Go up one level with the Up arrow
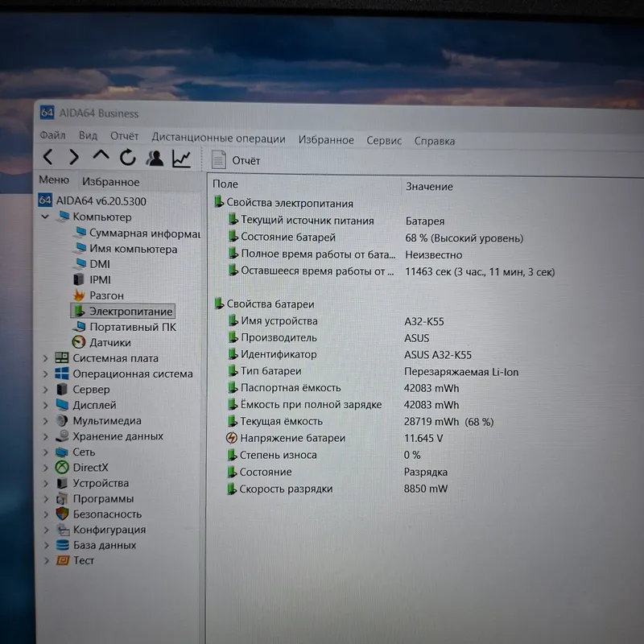 101,155
